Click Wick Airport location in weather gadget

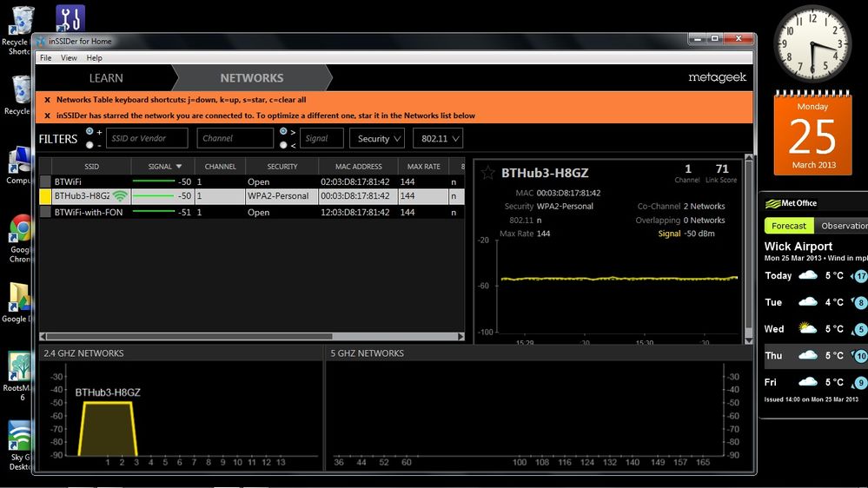[798, 247]
